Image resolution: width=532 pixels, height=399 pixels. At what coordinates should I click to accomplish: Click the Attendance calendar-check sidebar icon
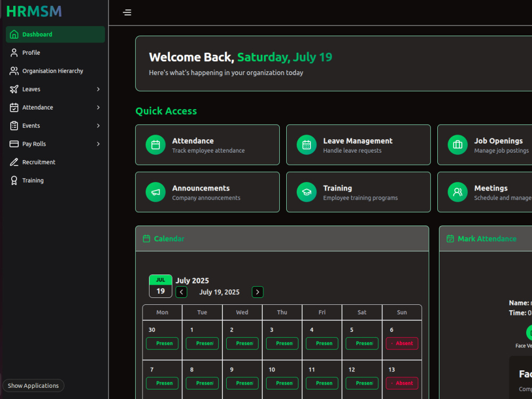(14, 107)
